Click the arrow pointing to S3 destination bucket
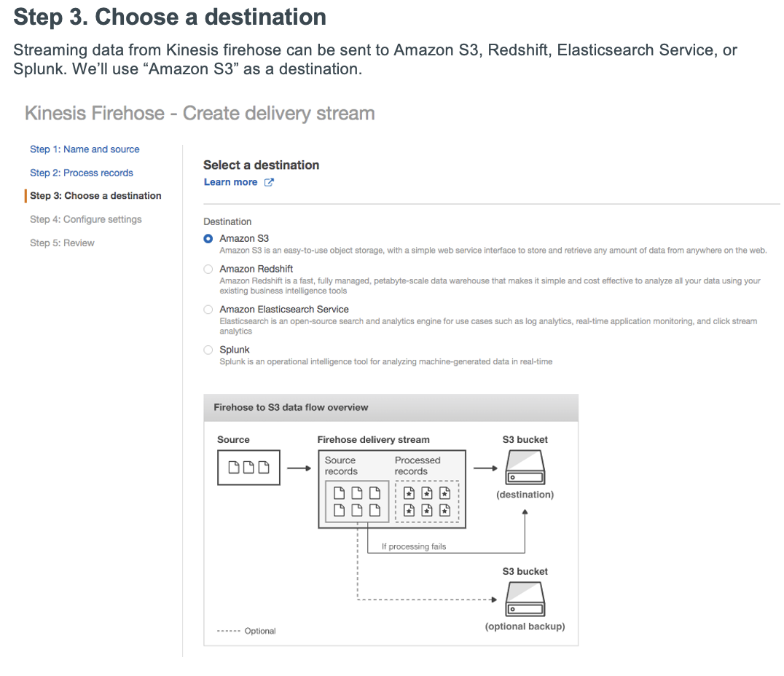 click(485, 468)
